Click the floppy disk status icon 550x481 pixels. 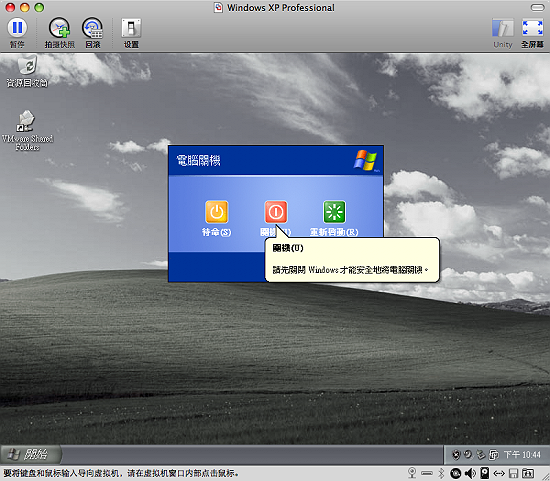click(514, 474)
